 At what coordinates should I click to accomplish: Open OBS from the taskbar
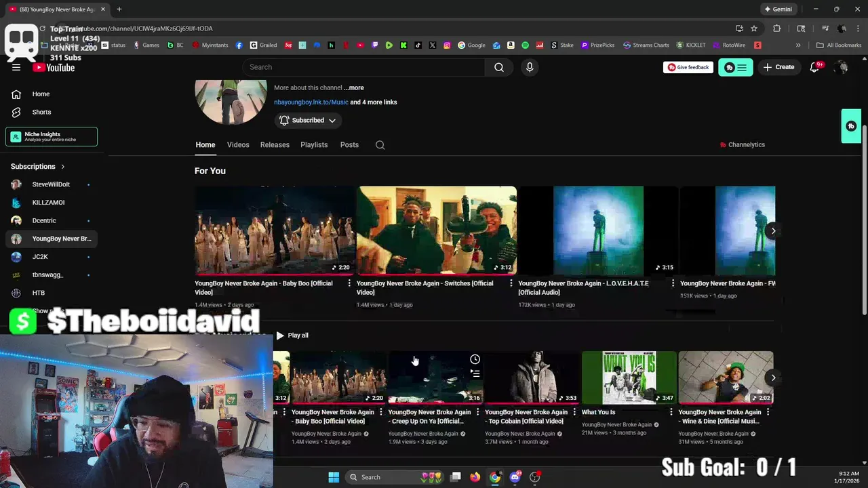pos(535,477)
